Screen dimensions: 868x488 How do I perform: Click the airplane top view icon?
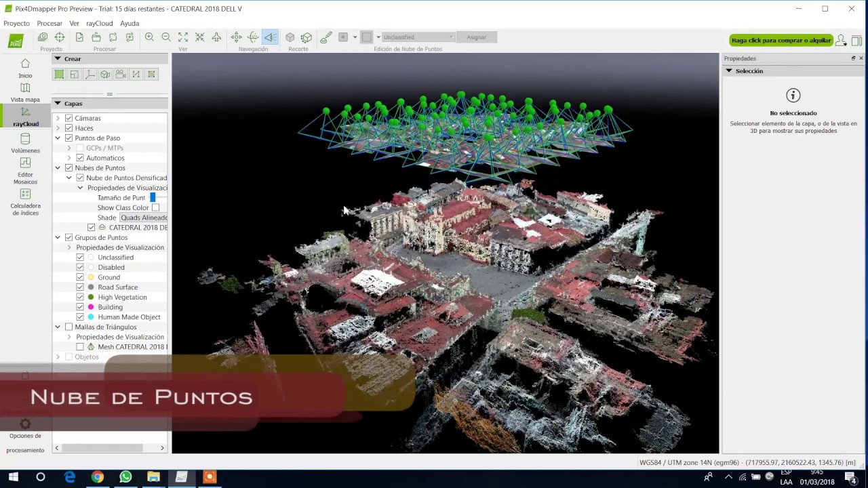[x=216, y=37]
